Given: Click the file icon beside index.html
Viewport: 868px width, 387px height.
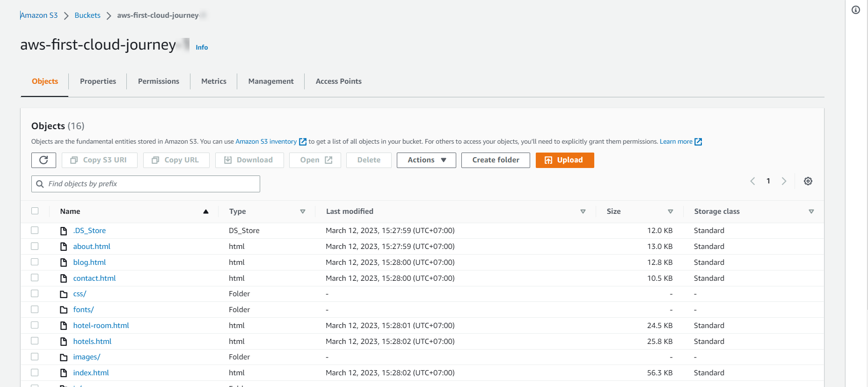Looking at the screenshot, I should (x=64, y=373).
